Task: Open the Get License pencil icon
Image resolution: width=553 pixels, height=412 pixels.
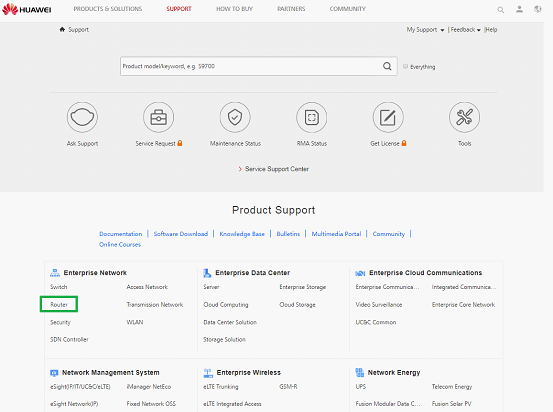Action: coord(388,117)
